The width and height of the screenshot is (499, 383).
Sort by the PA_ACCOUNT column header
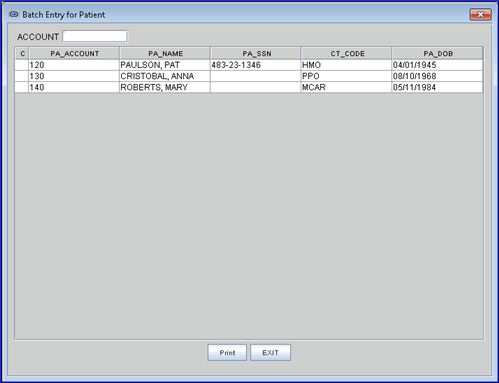(74, 53)
